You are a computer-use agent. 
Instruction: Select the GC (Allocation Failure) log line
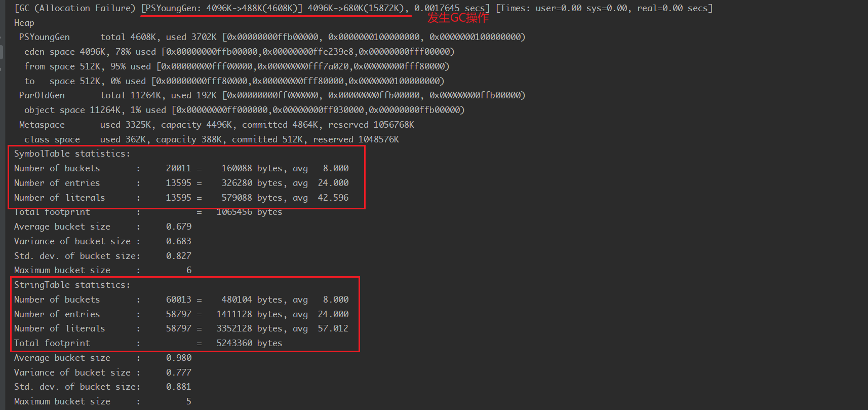pyautogui.click(x=363, y=8)
